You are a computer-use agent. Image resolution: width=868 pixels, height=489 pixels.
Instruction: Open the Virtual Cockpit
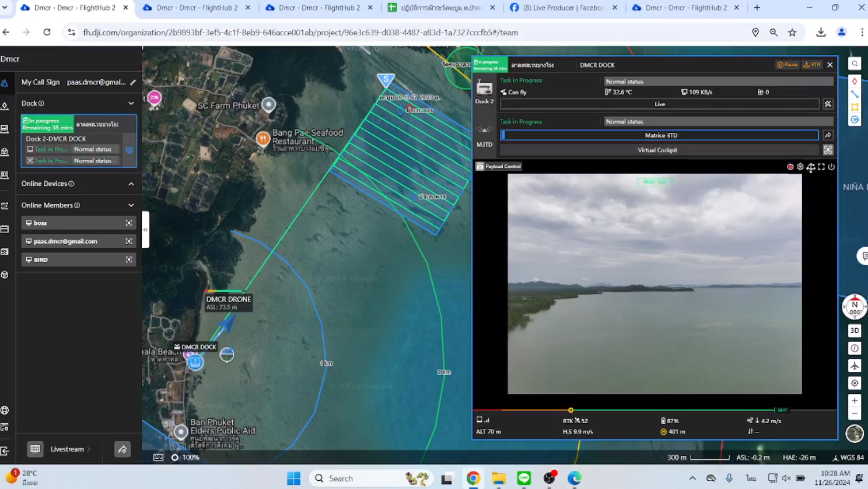(x=657, y=150)
